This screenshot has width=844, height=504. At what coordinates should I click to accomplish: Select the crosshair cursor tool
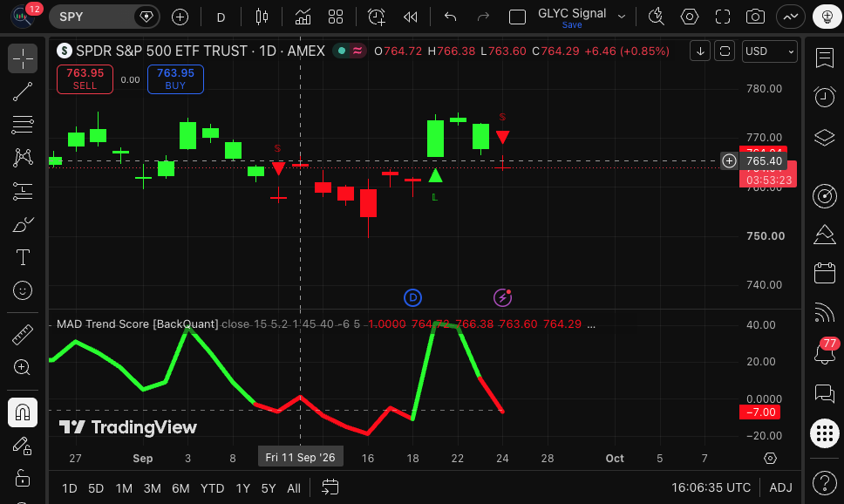23,58
